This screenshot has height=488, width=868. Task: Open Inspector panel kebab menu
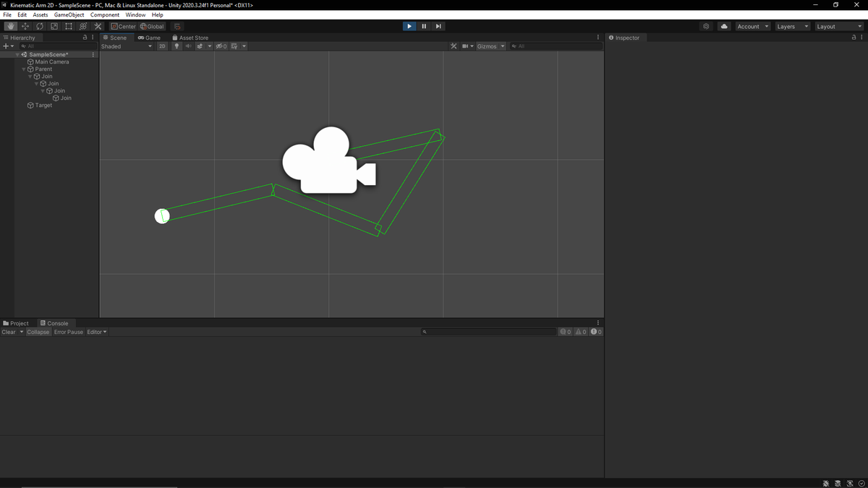pos(861,38)
